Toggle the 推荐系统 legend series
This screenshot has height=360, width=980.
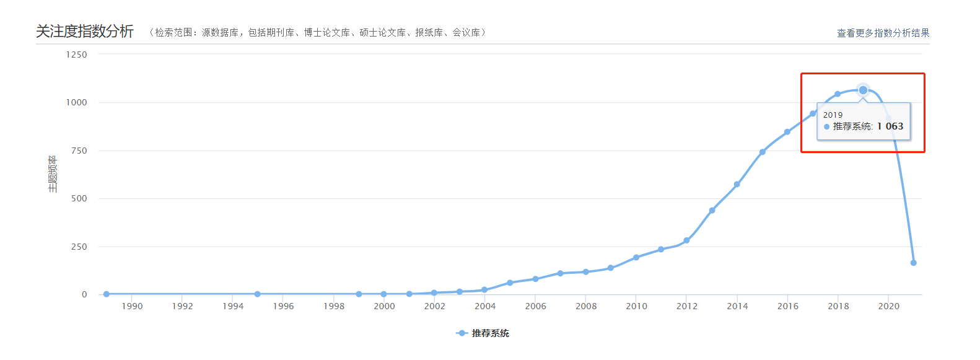[x=483, y=333]
